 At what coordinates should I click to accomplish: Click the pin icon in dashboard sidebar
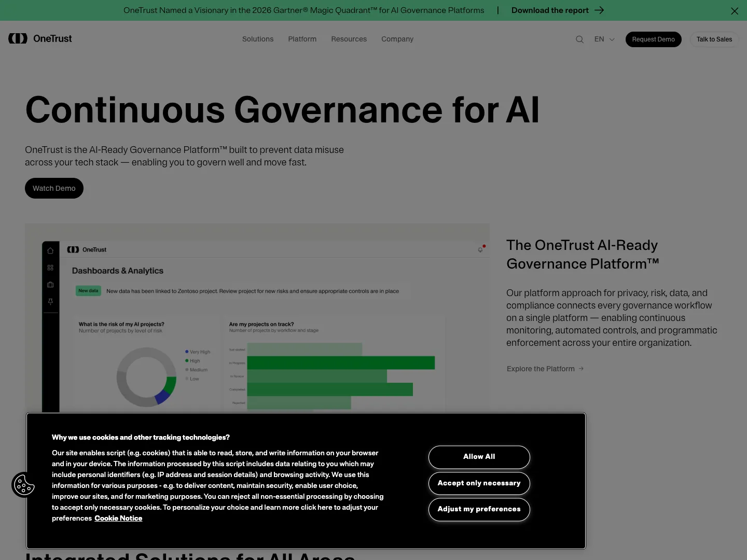pyautogui.click(x=50, y=302)
